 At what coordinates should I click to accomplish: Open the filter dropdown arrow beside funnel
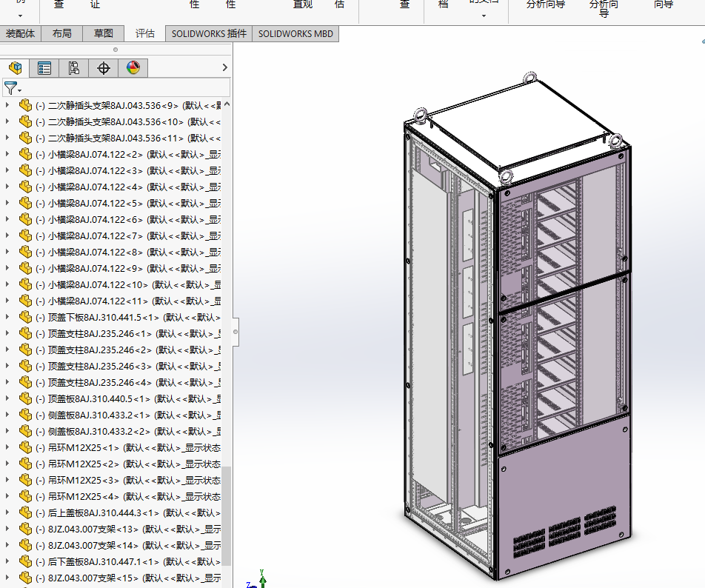20,91
